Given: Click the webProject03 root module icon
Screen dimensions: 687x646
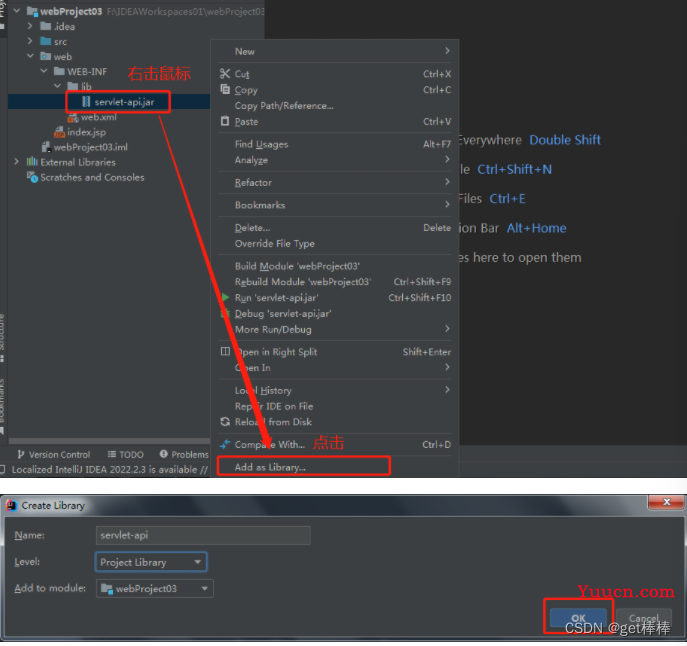Looking at the screenshot, I should (32, 11).
